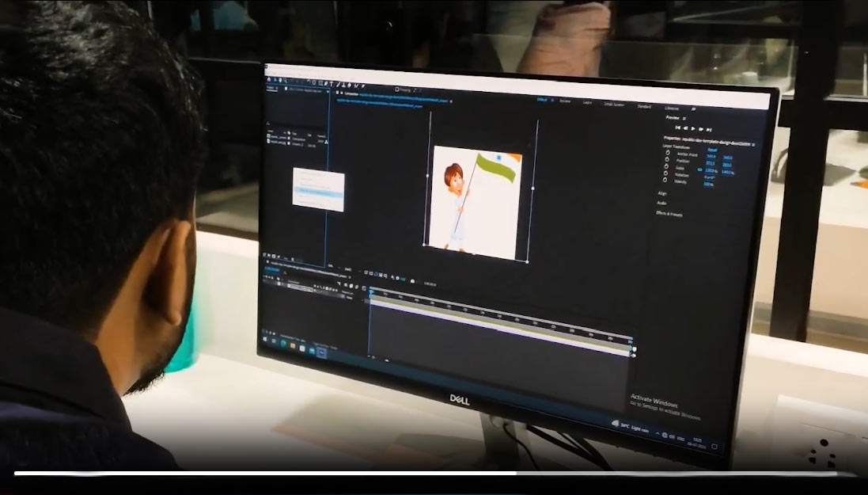Play the composition in the Preview panel
The image size is (868, 495).
pyautogui.click(x=693, y=128)
